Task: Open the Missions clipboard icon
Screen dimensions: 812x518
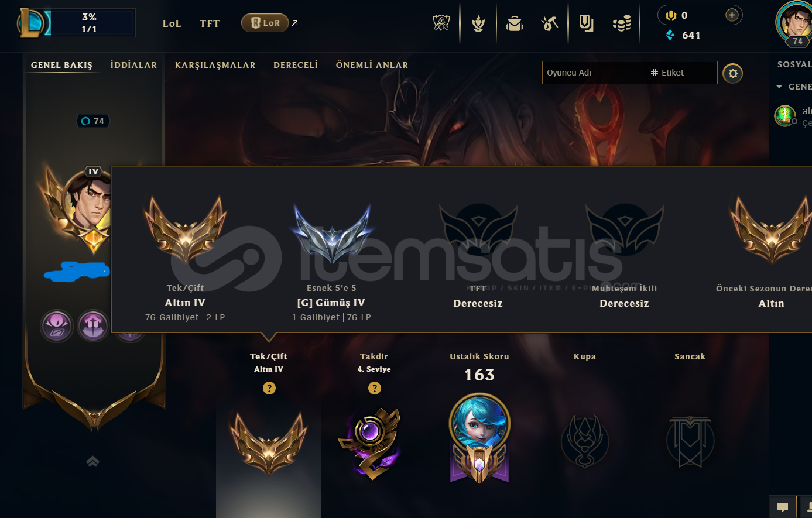Action: 586,23
